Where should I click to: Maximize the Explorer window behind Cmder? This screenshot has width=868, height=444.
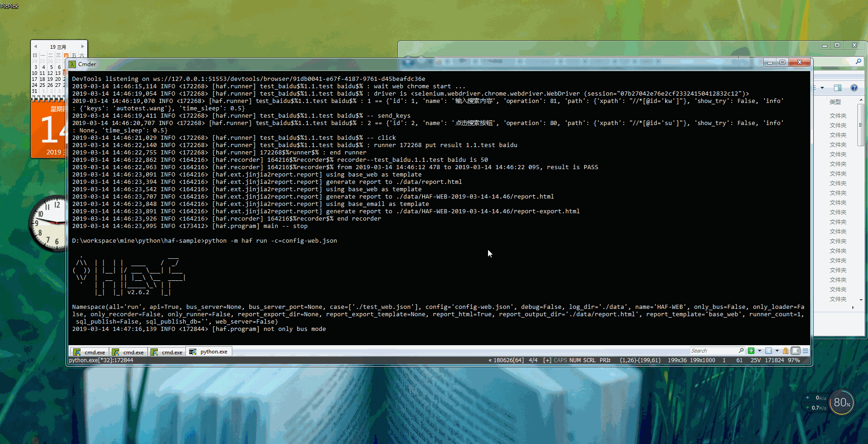pos(837,45)
